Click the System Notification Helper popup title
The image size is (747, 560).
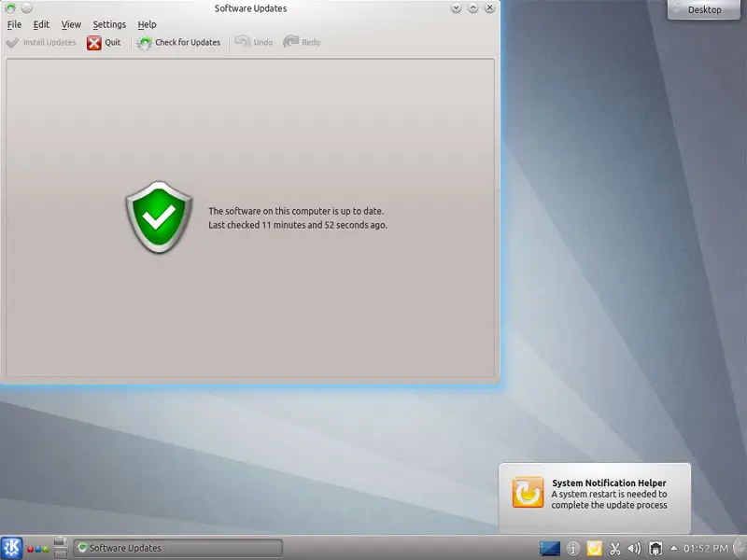coord(609,483)
